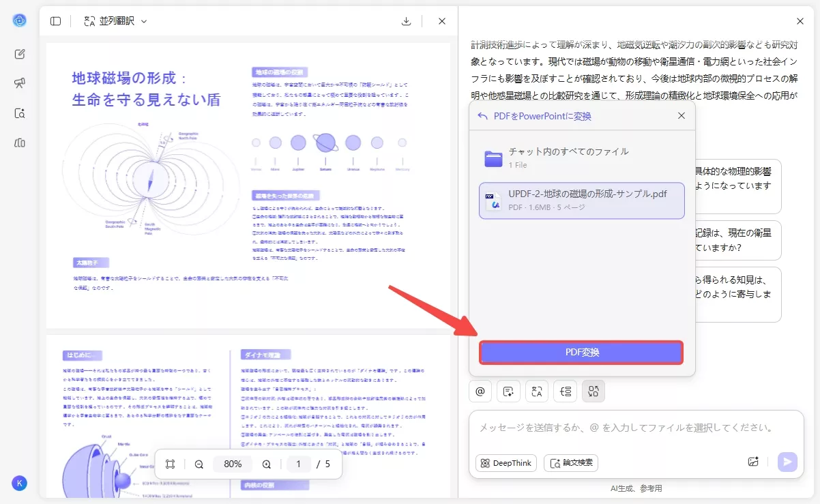Click the image attachment icon near send button
Screen dimensions: 820x504
(x=752, y=462)
